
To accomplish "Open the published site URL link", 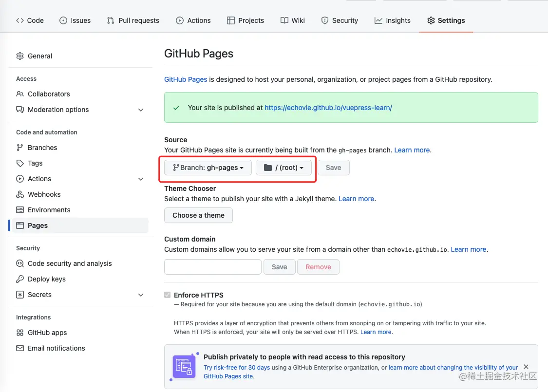I will (x=328, y=108).
